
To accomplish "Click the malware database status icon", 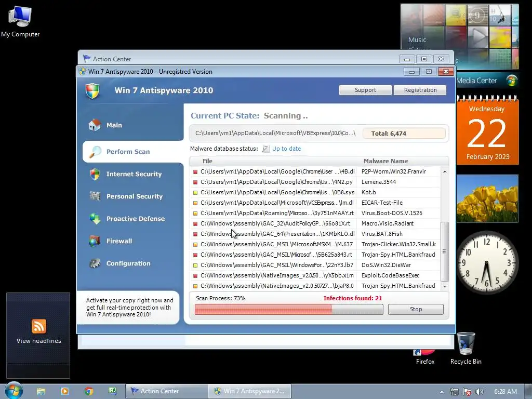I will click(265, 149).
